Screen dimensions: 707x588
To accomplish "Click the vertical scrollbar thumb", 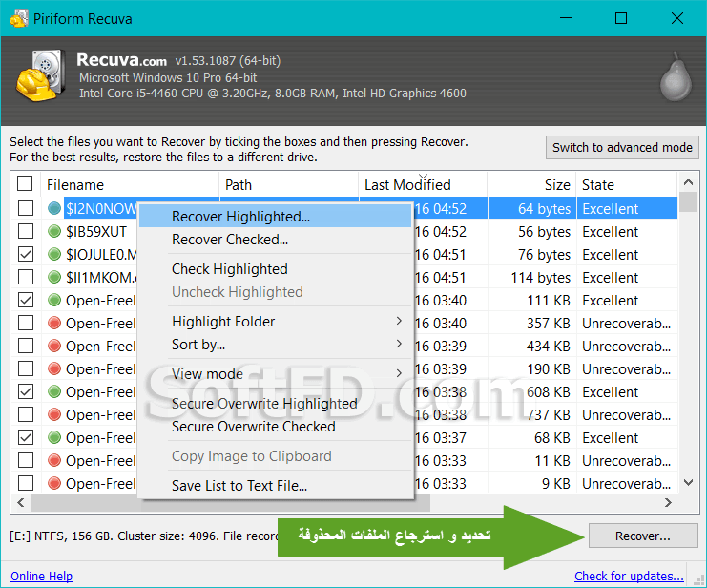I will [688, 201].
